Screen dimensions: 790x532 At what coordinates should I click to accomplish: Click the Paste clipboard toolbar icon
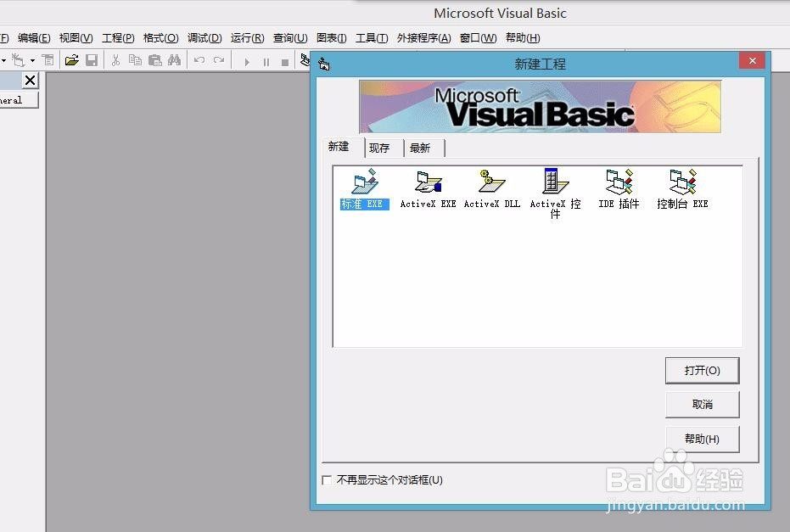point(154,60)
